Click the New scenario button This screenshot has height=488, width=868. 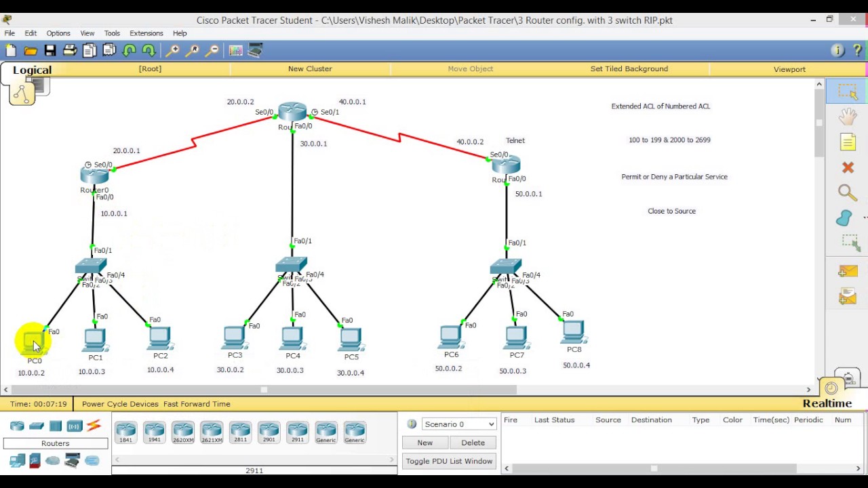tap(425, 443)
